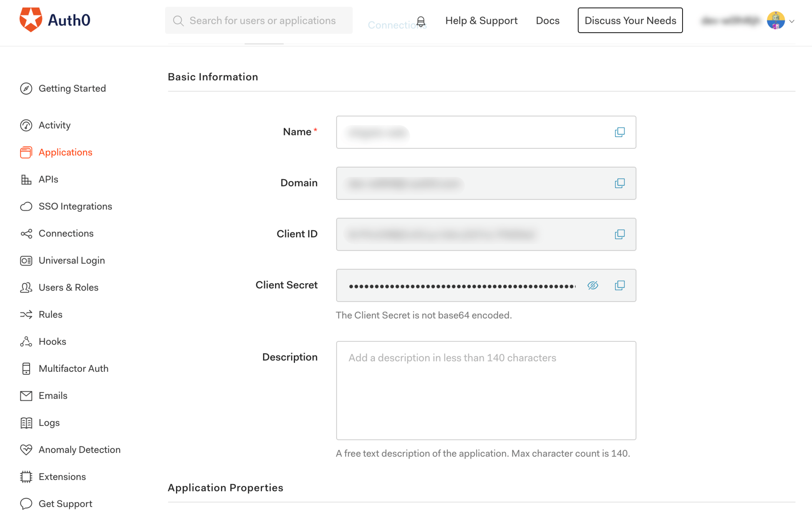Copy the application Name value

pos(620,132)
